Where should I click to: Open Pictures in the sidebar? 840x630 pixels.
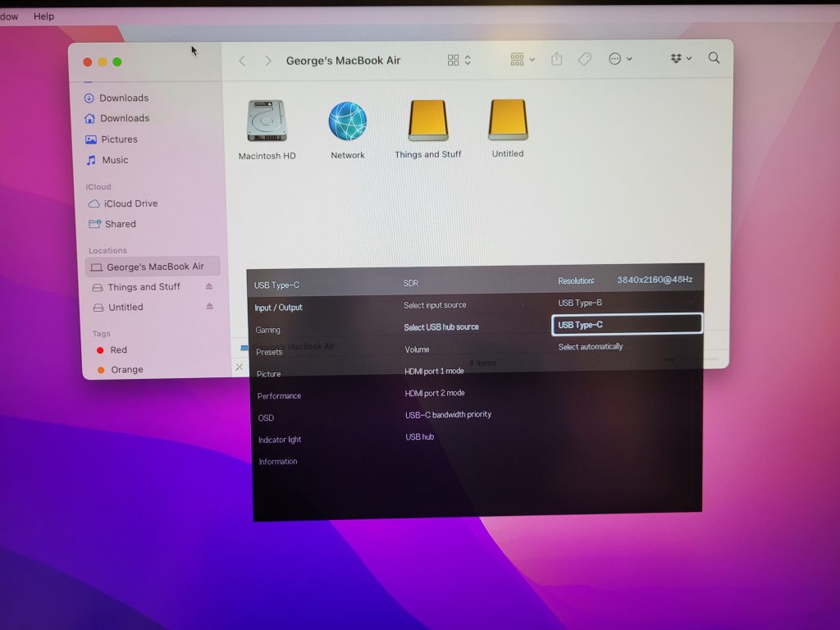[112, 139]
